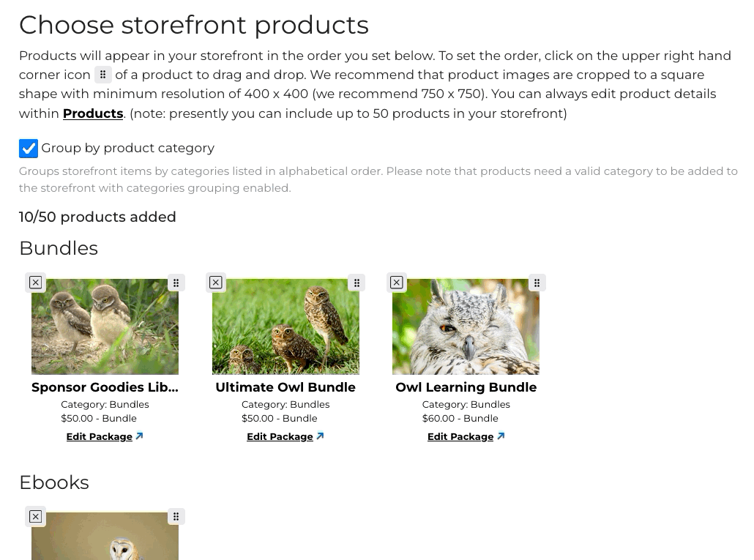Click drag handle on Ebooks product card
754x560 pixels.
[176, 517]
